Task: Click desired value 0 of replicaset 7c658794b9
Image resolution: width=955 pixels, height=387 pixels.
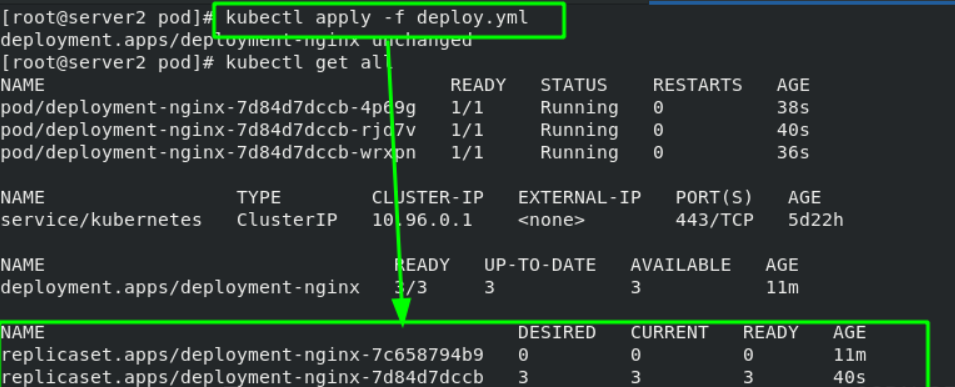Action: click(x=524, y=355)
